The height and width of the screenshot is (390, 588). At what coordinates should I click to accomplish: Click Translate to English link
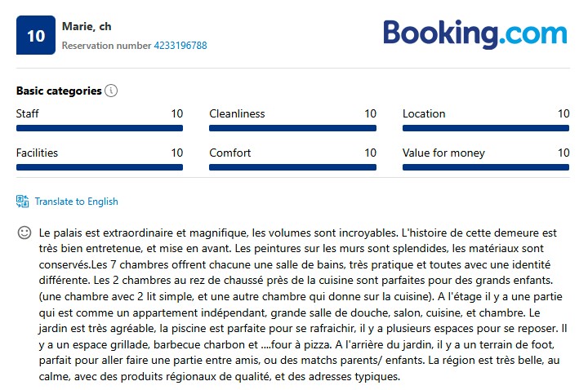(76, 202)
